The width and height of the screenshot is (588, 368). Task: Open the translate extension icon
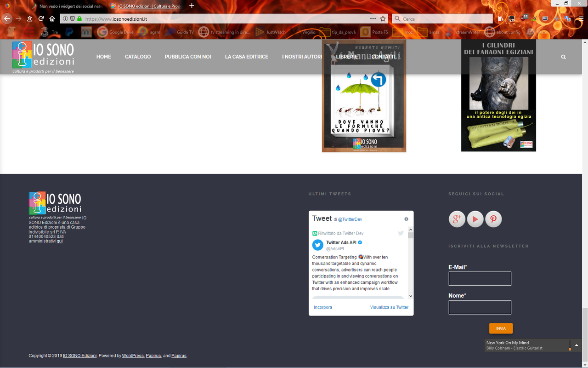coord(567,19)
